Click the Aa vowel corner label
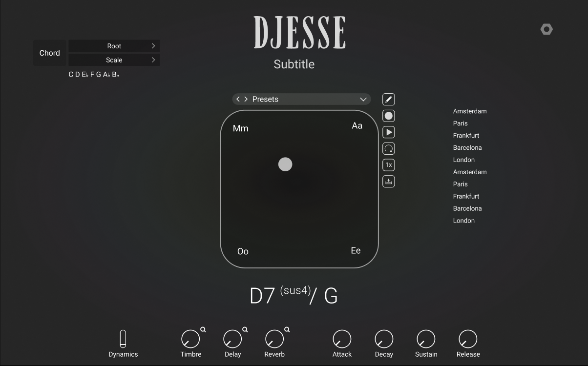This screenshot has width=588, height=366. point(357,126)
